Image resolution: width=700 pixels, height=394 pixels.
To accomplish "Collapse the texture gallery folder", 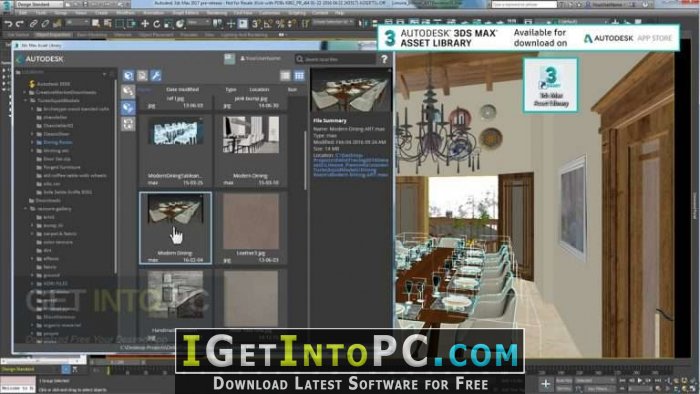I will coord(25,209).
